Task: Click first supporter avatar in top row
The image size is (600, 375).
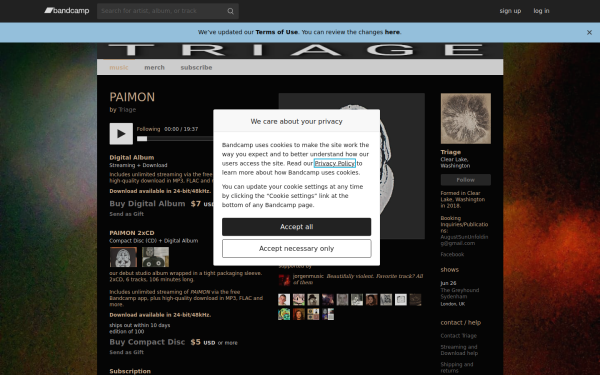Action: pyautogui.click(x=284, y=300)
